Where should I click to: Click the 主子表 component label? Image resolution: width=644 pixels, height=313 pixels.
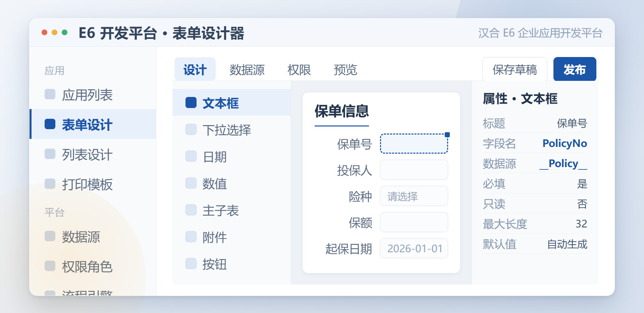click(220, 210)
